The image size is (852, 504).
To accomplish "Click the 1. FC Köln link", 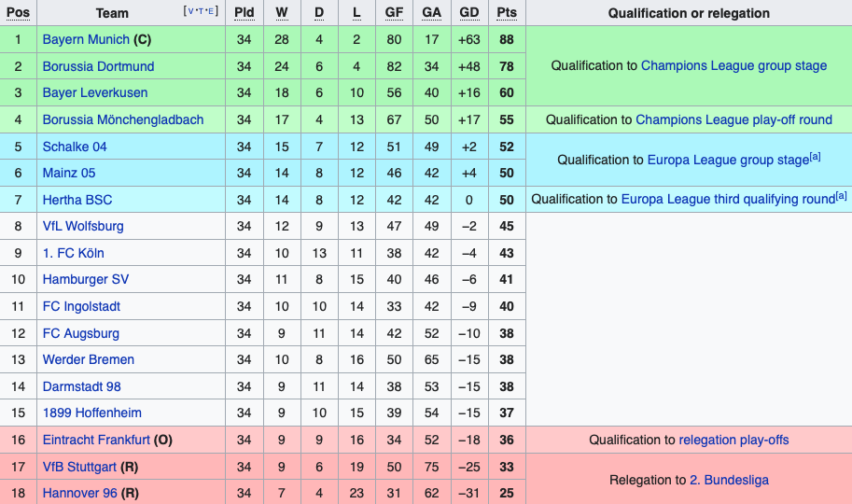I will [73, 253].
